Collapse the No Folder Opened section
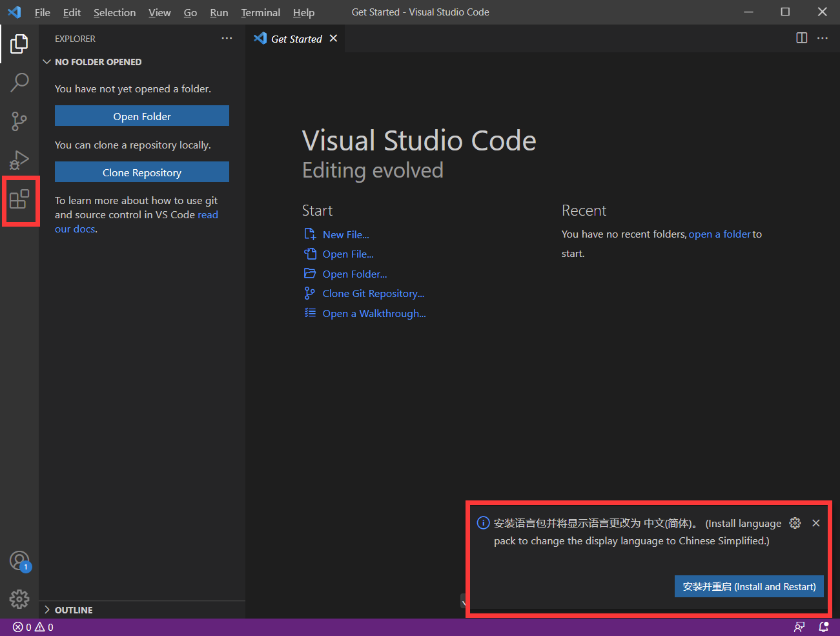The image size is (840, 636). click(x=142, y=62)
